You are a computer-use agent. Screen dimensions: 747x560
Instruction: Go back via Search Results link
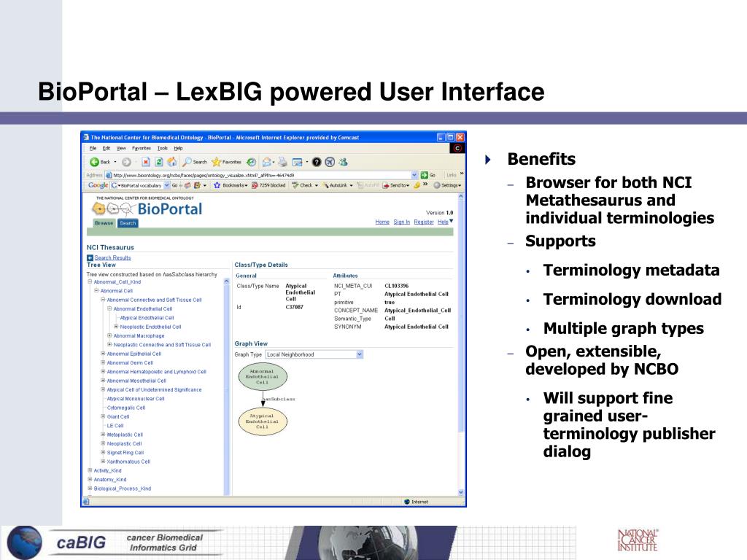coord(112,257)
